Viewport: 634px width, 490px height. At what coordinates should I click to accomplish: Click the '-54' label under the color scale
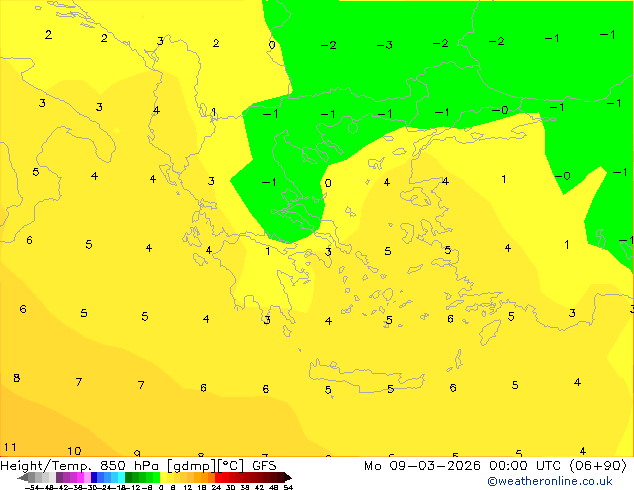click(x=32, y=487)
